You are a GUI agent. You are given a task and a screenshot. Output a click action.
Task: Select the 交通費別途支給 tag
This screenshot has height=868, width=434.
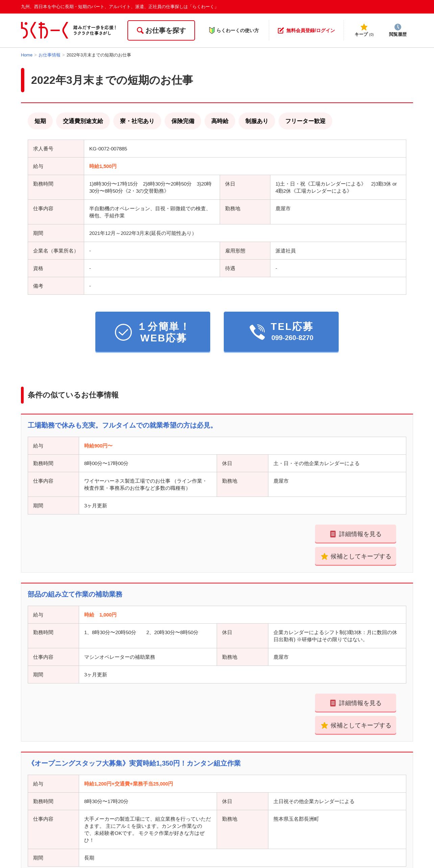click(x=83, y=121)
